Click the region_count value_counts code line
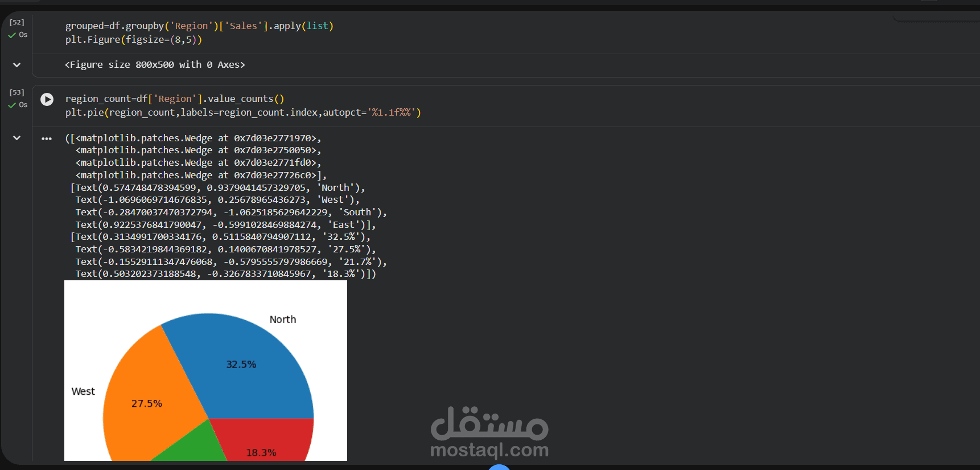The height and width of the screenshot is (470, 980). [175, 99]
